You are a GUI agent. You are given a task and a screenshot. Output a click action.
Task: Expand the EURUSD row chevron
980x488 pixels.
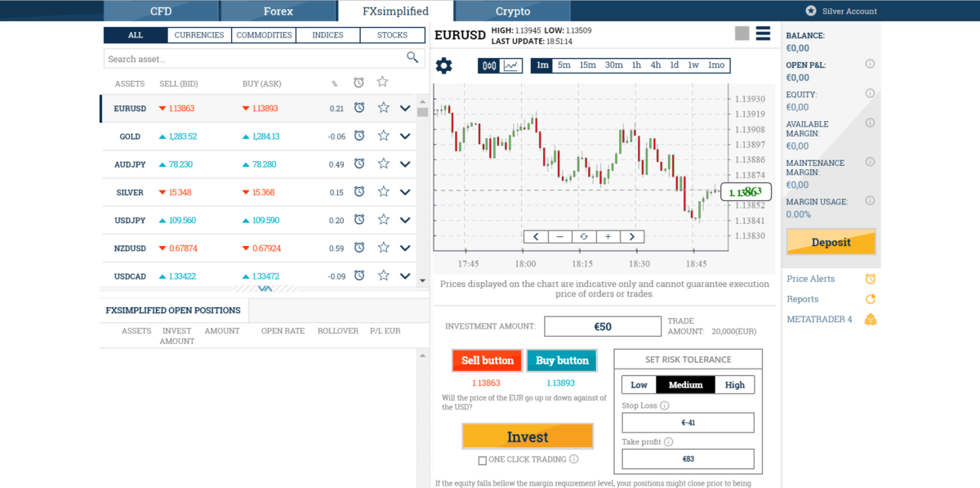[405, 108]
